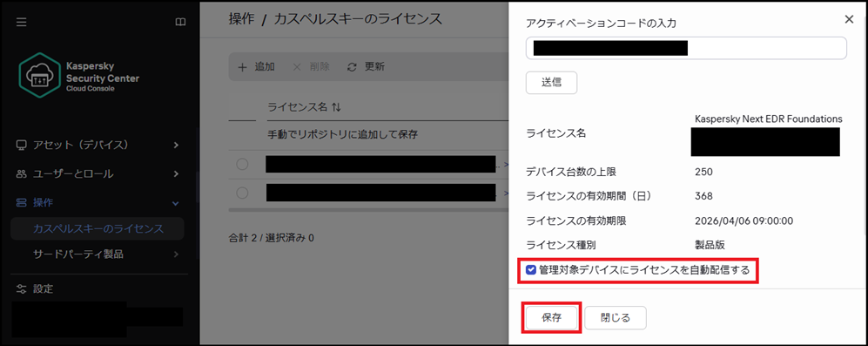
Task: Close the activation code panel
Action: pyautogui.click(x=849, y=19)
